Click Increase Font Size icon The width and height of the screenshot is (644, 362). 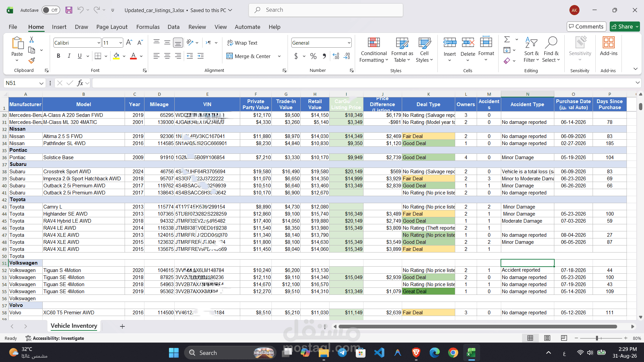129,43
